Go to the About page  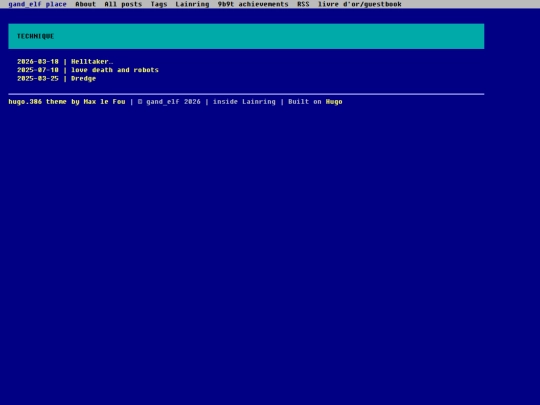pos(85,4)
